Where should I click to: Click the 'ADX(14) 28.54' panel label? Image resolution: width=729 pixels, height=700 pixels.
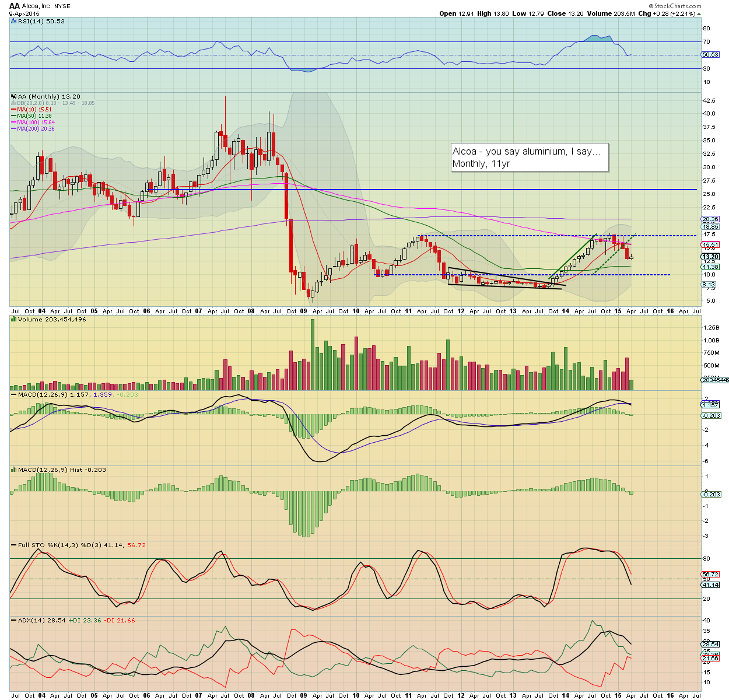pyautogui.click(x=41, y=620)
